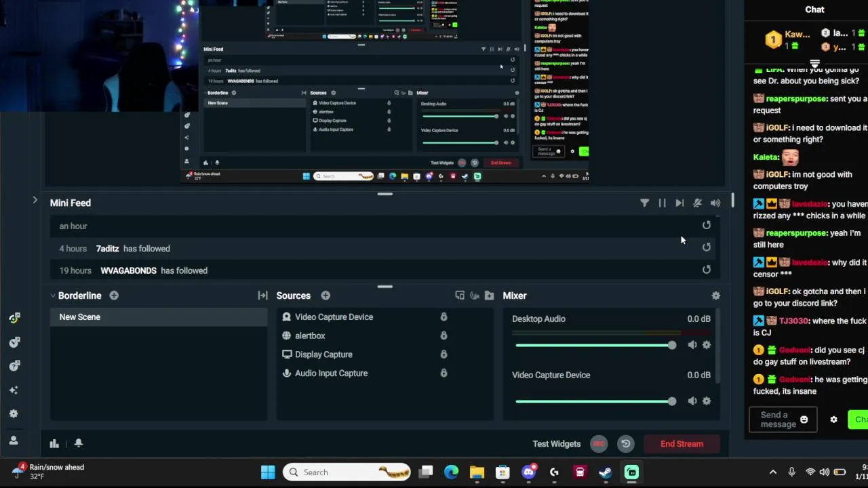
Task: Open source selective recording icon
Action: (x=460, y=296)
